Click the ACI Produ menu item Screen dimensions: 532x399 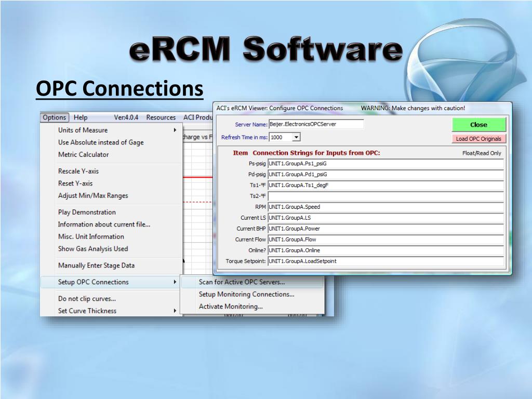tap(198, 117)
